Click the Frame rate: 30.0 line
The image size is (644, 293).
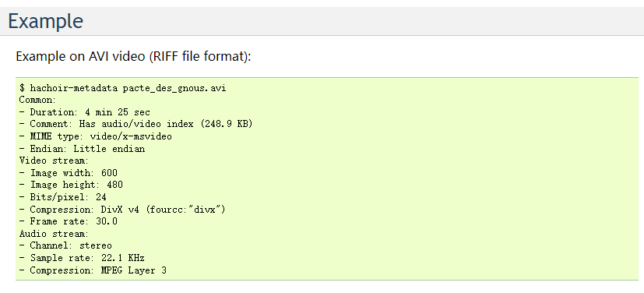point(69,221)
